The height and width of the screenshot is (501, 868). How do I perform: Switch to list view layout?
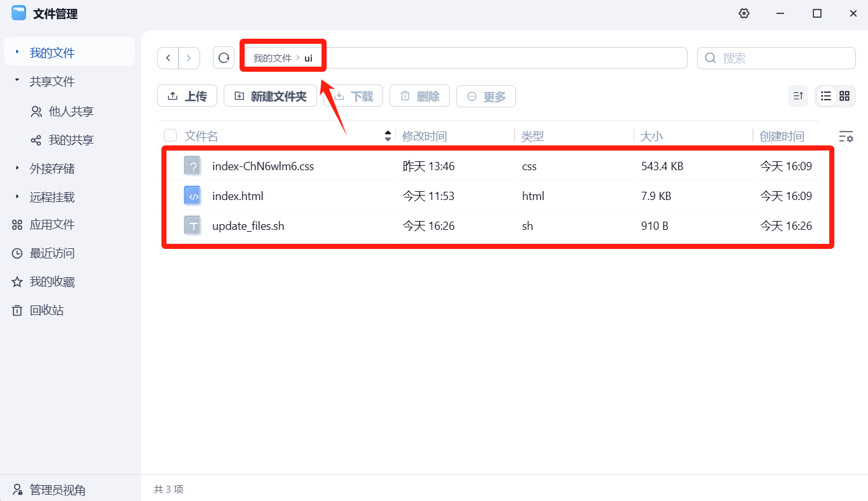825,96
